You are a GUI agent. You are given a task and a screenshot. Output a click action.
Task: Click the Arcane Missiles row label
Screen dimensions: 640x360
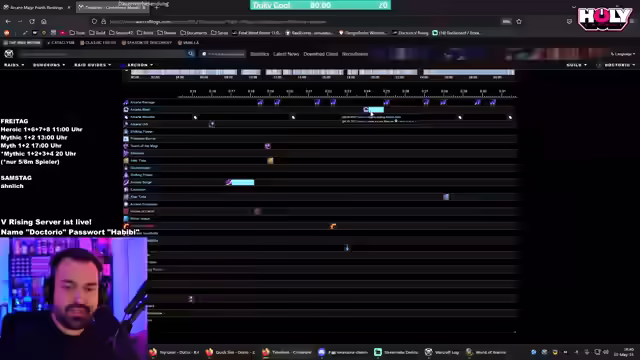[142, 117]
